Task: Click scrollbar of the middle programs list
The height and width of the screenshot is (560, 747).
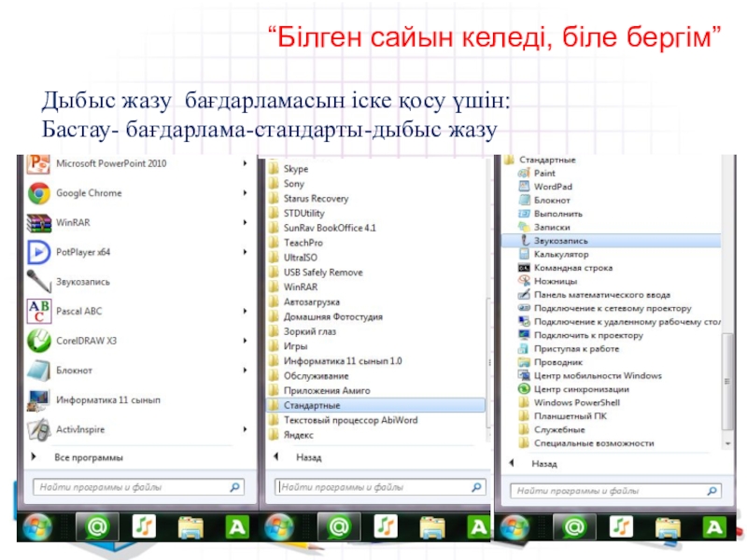Action: [x=489, y=362]
